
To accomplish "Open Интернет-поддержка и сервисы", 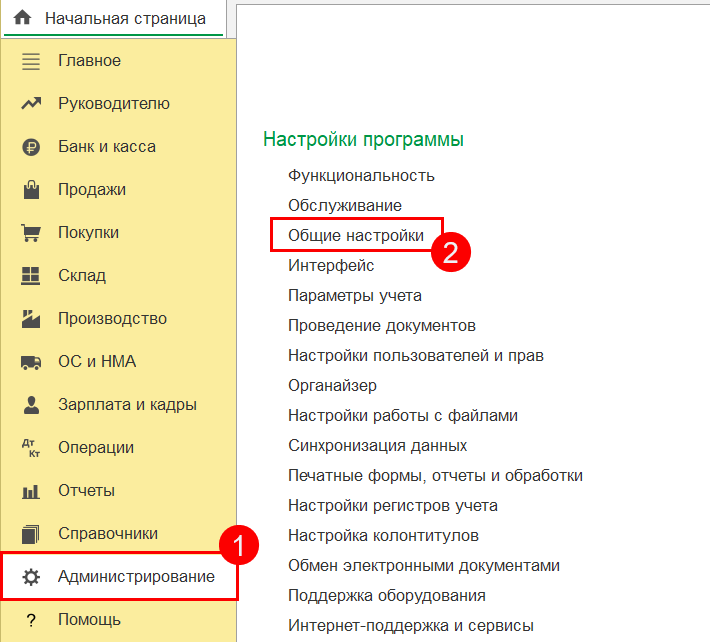I will 411,626.
